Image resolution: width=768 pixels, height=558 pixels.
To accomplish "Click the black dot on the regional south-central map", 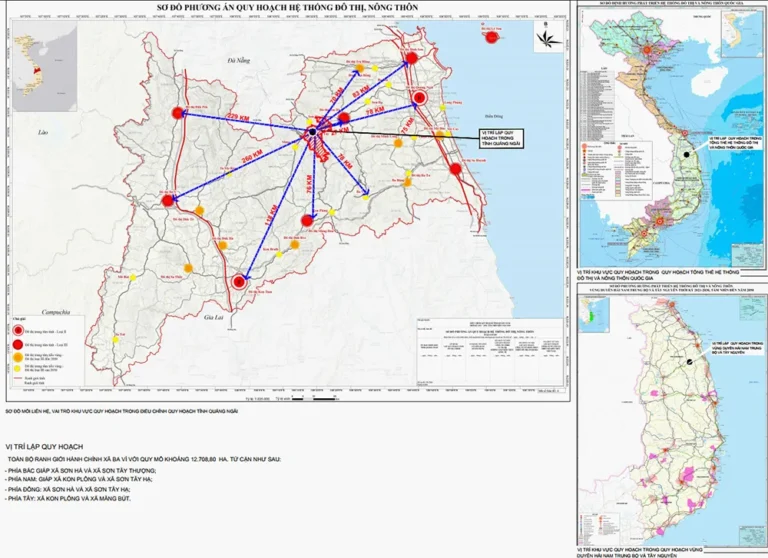I will click(x=690, y=362).
